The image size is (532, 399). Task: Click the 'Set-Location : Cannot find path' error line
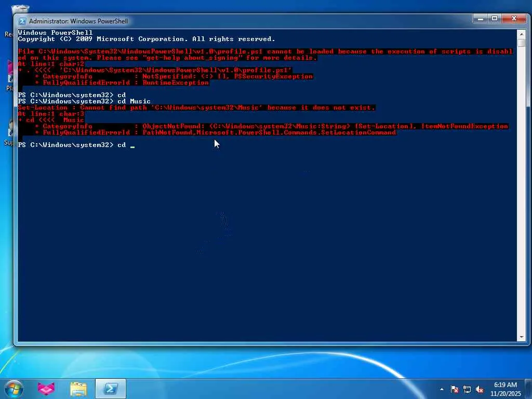coord(196,108)
